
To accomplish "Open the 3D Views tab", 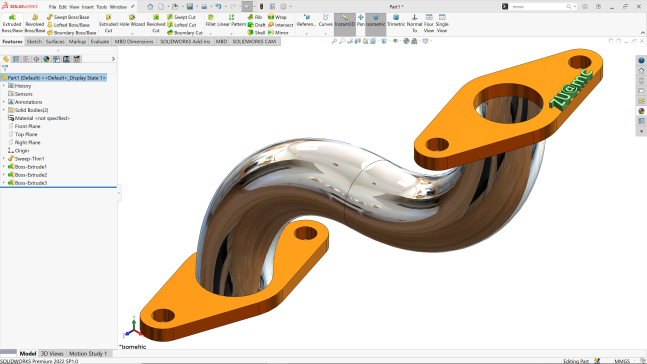I will tap(52, 353).
